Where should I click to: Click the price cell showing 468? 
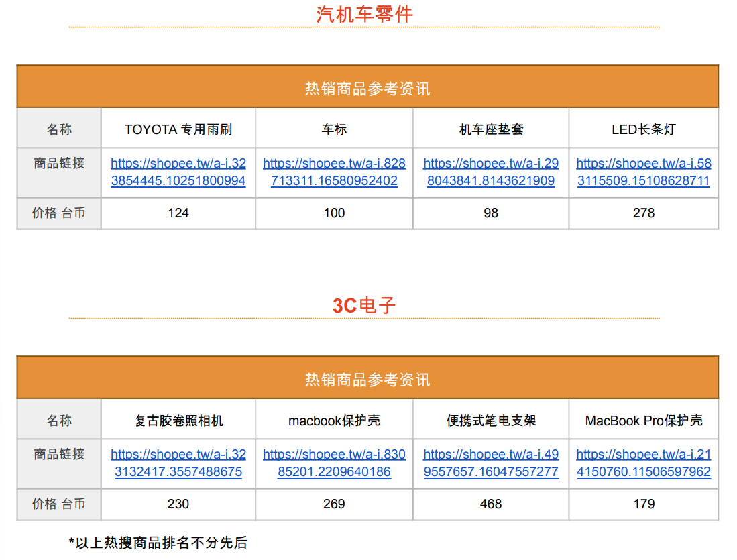[491, 504]
